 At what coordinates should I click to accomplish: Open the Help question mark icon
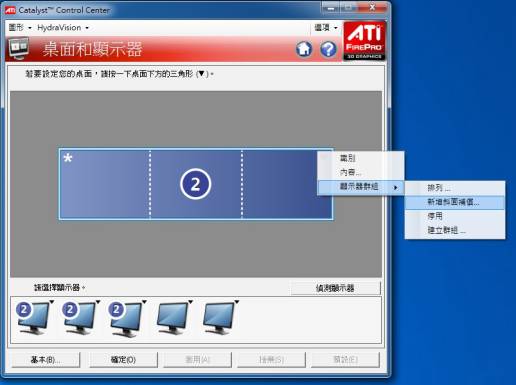[x=328, y=49]
